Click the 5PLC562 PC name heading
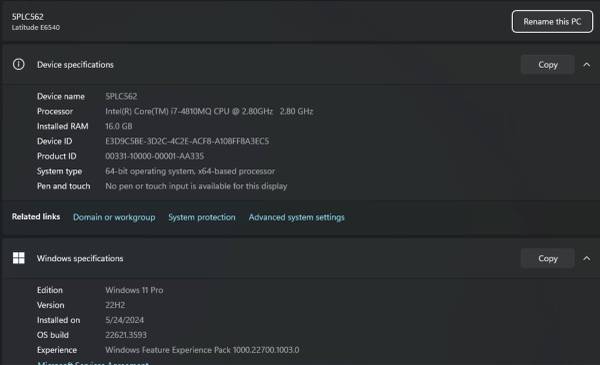The width and height of the screenshot is (600, 365). [x=28, y=17]
